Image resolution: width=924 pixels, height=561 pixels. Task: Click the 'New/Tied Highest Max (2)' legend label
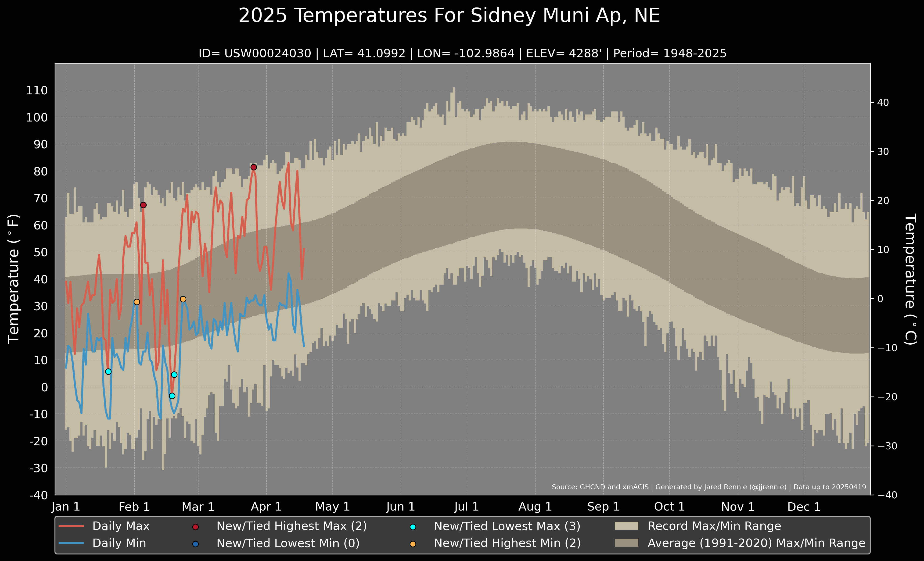[292, 526]
